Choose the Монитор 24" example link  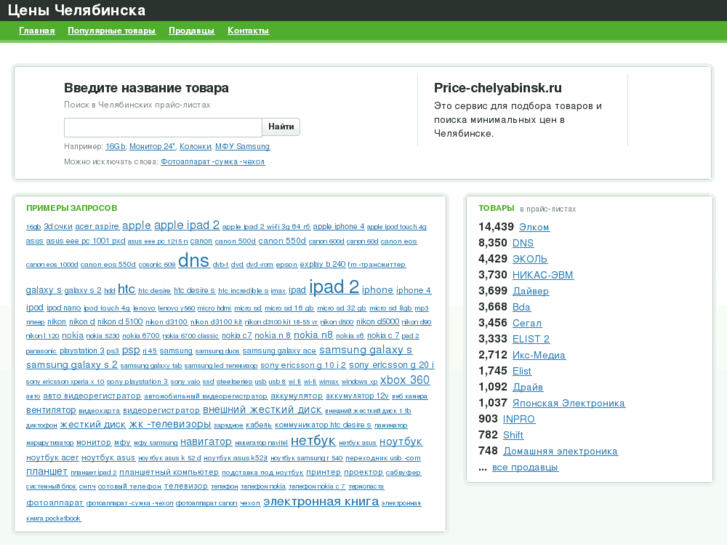pos(152,147)
